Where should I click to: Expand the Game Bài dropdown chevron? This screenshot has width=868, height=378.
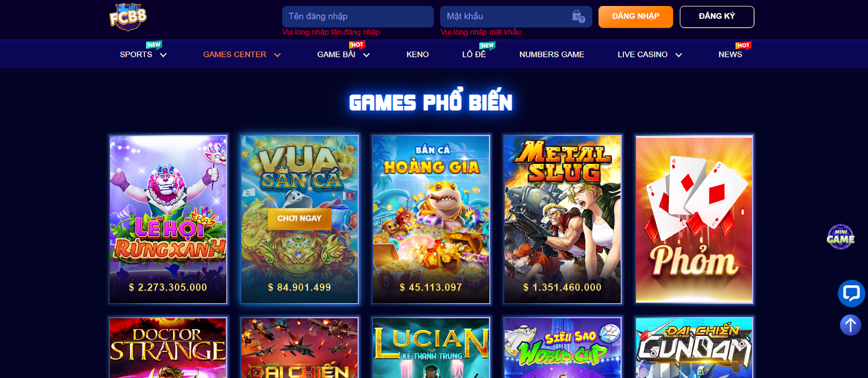click(x=366, y=55)
